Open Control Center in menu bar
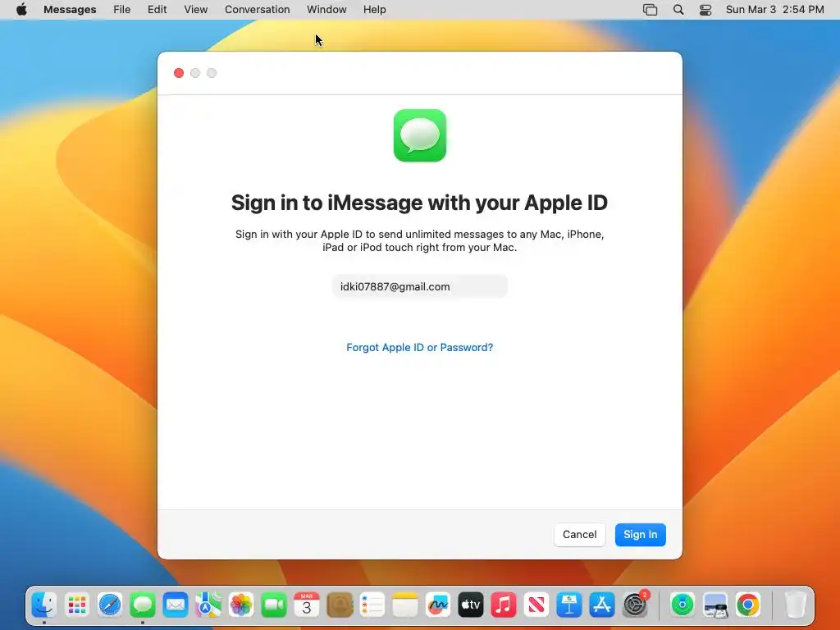This screenshot has width=840, height=630. pyautogui.click(x=705, y=10)
